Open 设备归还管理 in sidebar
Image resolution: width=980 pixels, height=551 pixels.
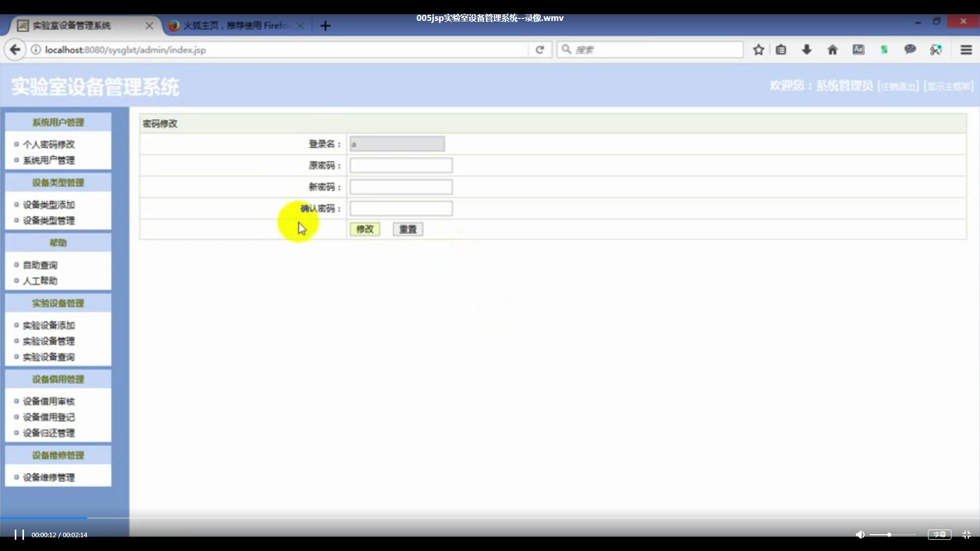click(48, 433)
